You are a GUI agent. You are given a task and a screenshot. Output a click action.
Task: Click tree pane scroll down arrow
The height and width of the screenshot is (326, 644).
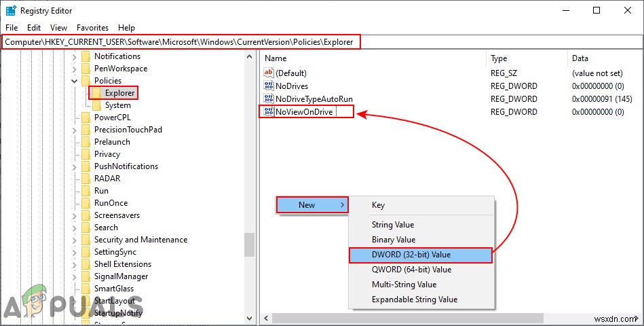pos(250,318)
